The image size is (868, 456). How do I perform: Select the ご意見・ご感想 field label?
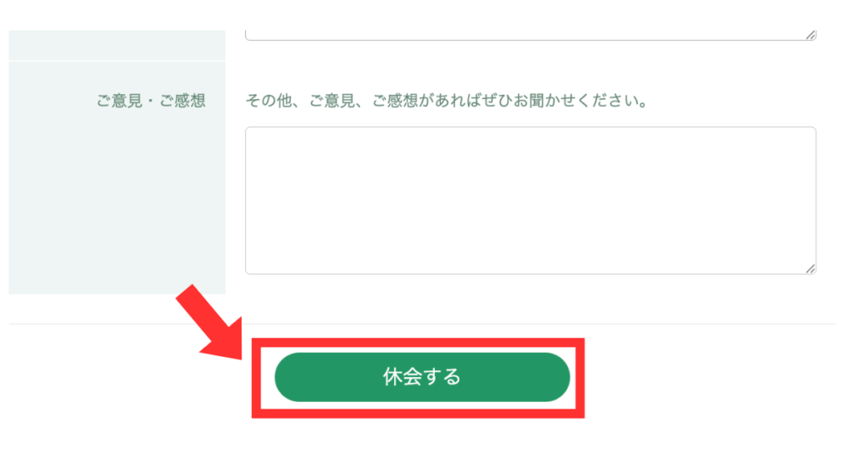151,101
